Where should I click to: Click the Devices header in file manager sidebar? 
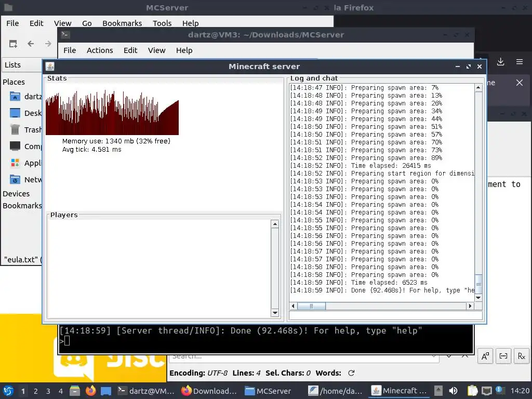tap(16, 194)
